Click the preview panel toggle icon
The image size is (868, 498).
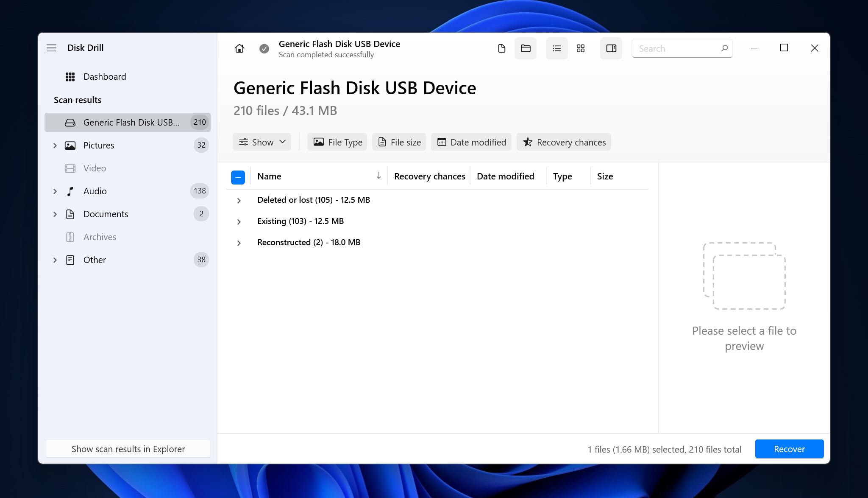pos(610,48)
